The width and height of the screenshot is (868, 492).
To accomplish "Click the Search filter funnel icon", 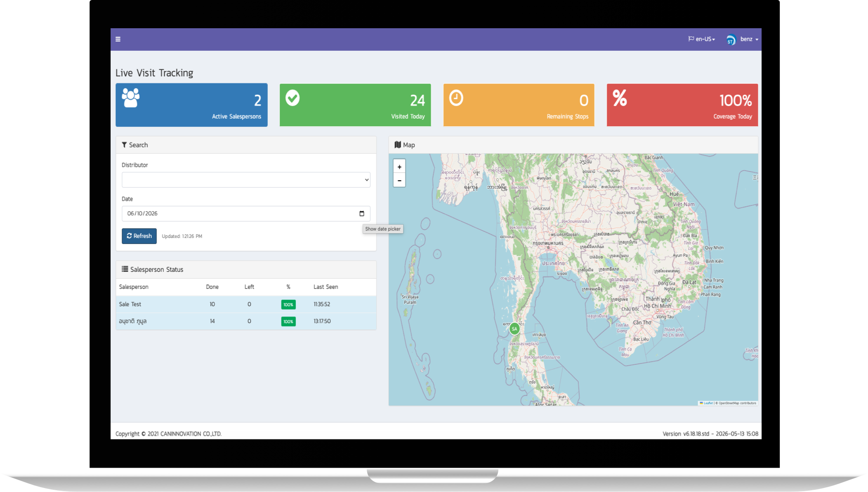I will (125, 145).
